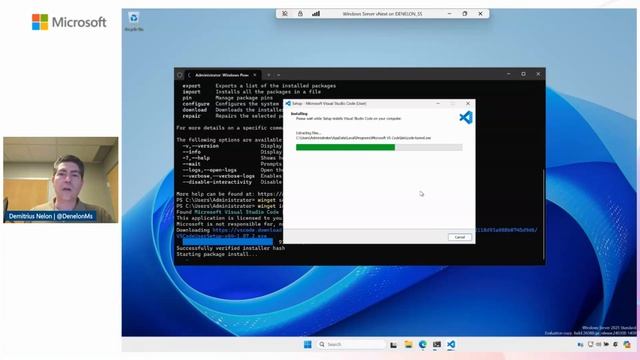Click the large VS Code logo in setup dialog
The image size is (640, 360).
click(x=466, y=118)
